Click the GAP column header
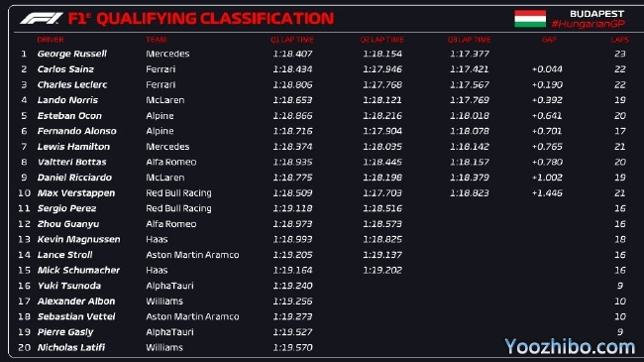This screenshot has width=644, height=362. (549, 40)
